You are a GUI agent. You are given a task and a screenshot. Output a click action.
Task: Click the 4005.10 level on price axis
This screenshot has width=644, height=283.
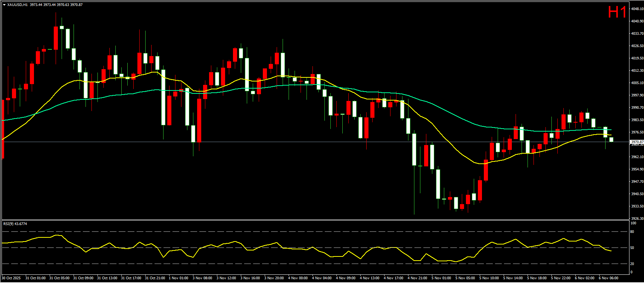[637, 83]
